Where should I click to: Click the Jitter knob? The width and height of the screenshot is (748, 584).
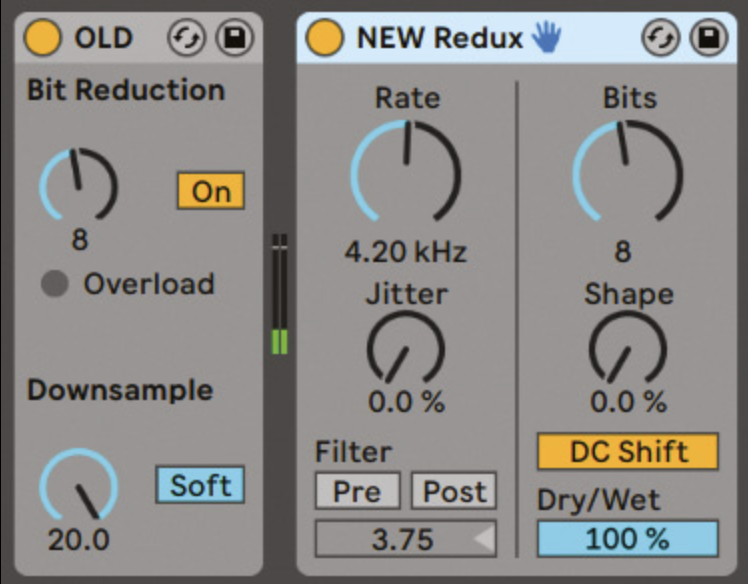(x=406, y=348)
